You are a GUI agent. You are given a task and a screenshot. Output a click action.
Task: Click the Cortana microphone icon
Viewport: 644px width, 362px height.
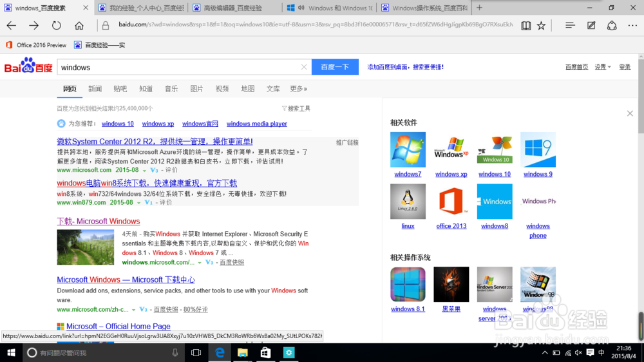tap(175, 352)
